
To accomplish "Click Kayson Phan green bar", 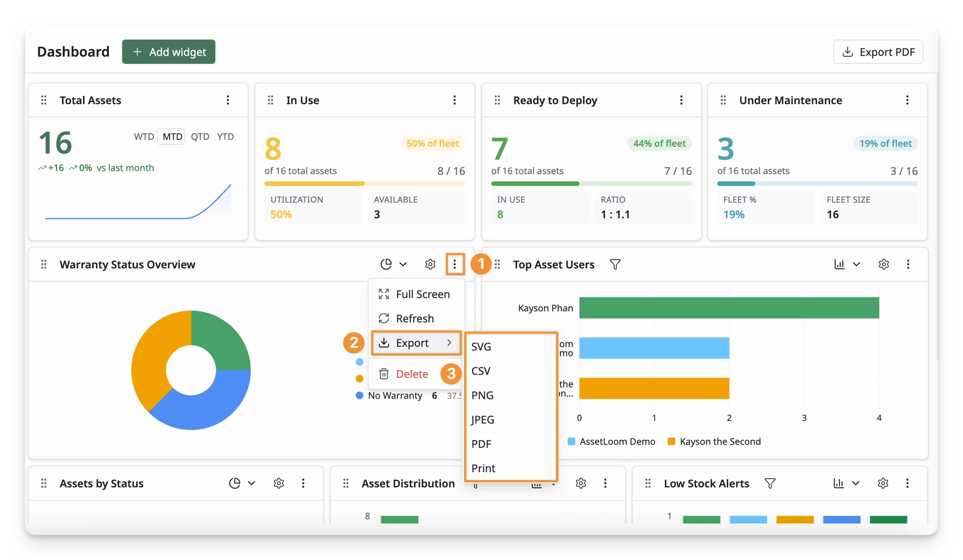I will 729,308.
